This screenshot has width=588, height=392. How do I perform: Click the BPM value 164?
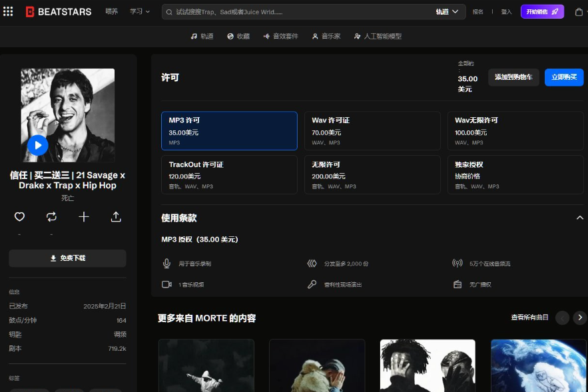(121, 320)
